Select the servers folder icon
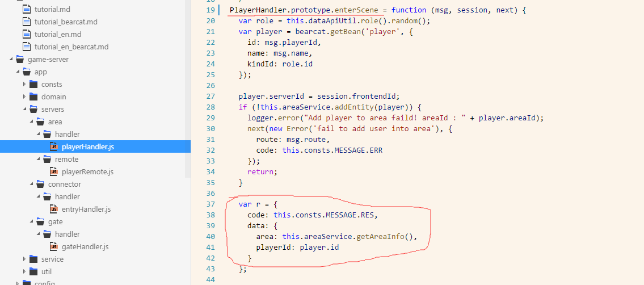This screenshot has width=644, height=285. [x=33, y=109]
